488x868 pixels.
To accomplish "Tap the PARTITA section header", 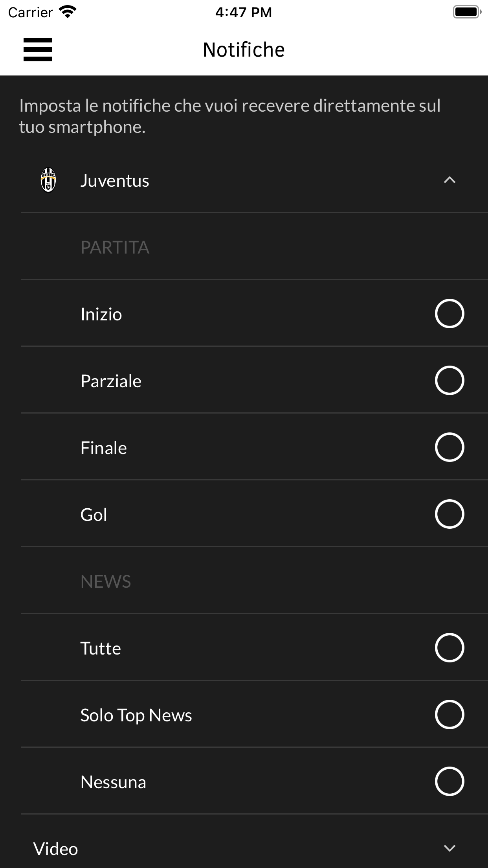I will pyautogui.click(x=115, y=248).
